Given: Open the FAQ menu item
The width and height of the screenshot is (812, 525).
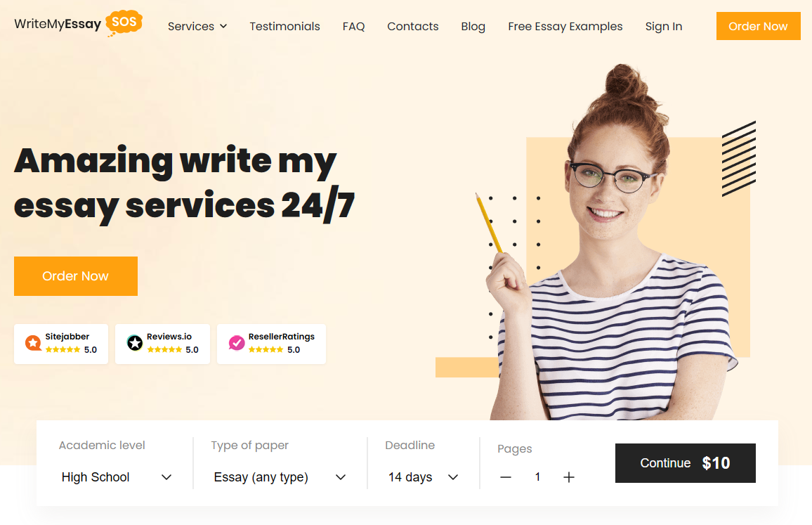Looking at the screenshot, I should pyautogui.click(x=354, y=27).
